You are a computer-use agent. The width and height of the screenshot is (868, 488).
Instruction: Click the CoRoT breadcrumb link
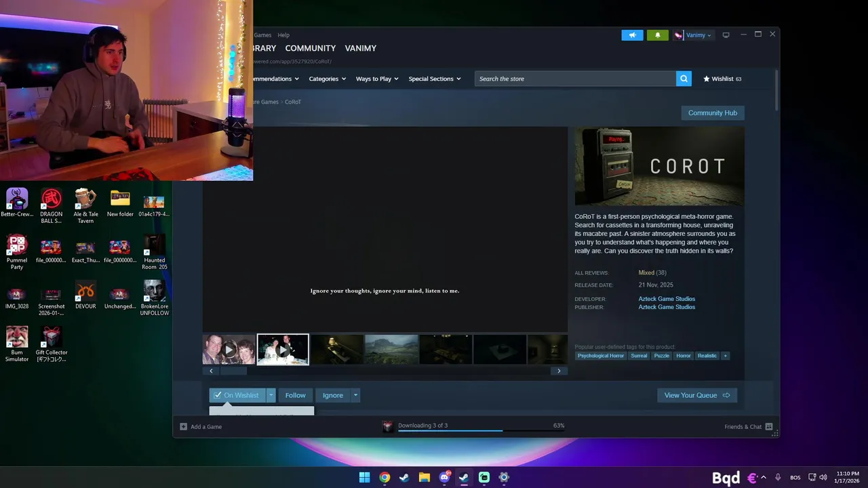pyautogui.click(x=293, y=102)
